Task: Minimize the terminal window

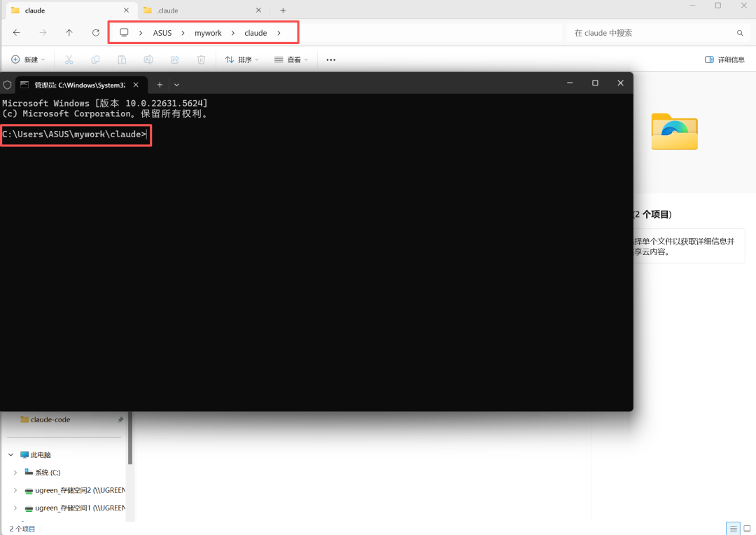Action: click(570, 83)
